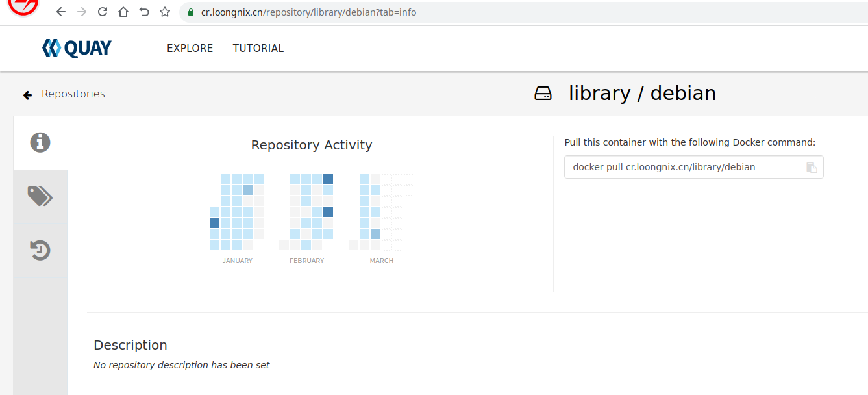Click the dark blue square in February's top row

(328, 179)
